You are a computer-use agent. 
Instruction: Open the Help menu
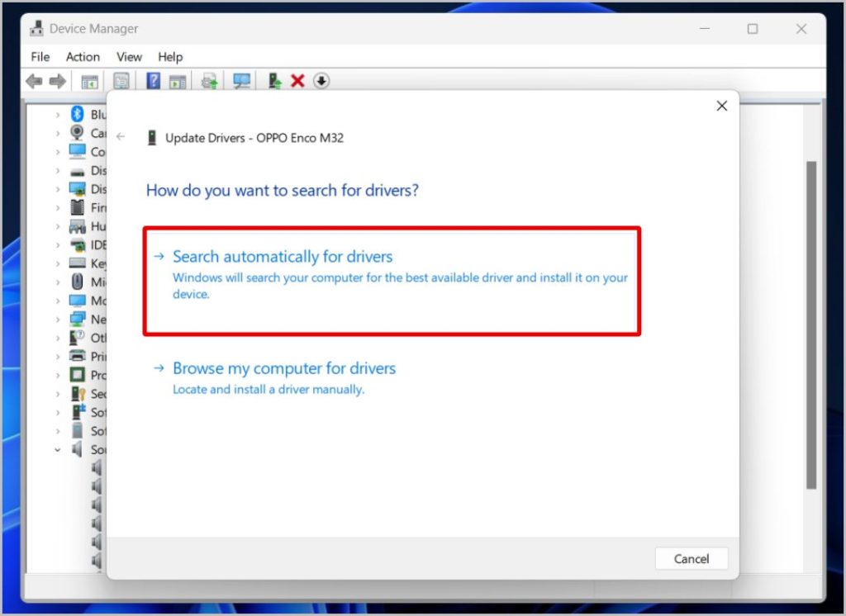170,57
